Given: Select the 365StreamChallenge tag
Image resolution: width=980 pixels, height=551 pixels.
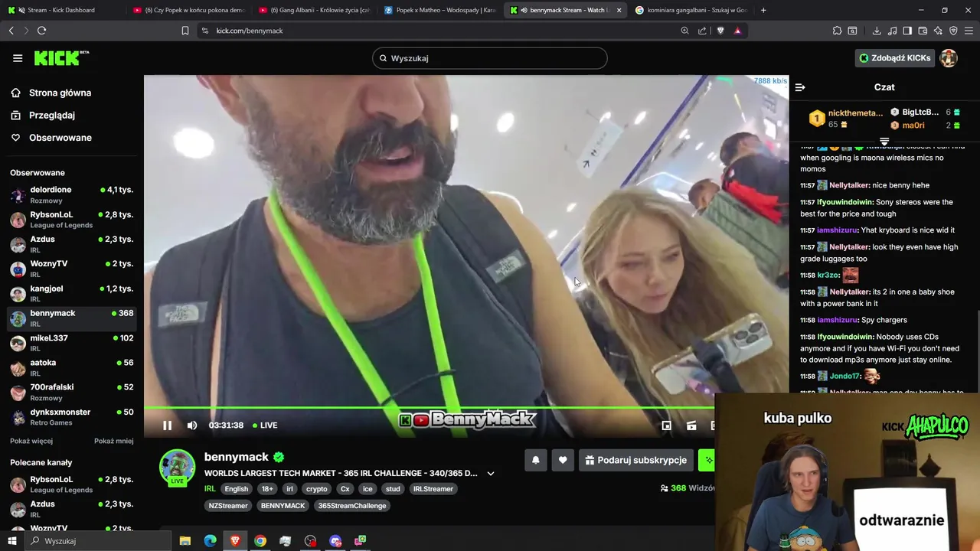Looking at the screenshot, I should click(352, 506).
